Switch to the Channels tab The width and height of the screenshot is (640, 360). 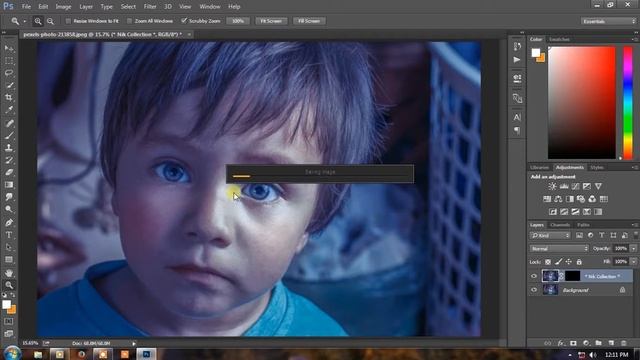click(560, 225)
